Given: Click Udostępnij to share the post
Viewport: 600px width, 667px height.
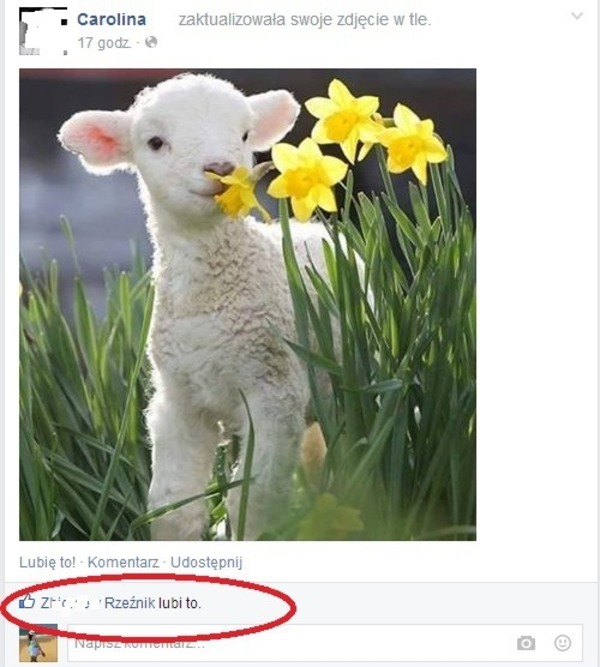Looking at the screenshot, I should (206, 562).
